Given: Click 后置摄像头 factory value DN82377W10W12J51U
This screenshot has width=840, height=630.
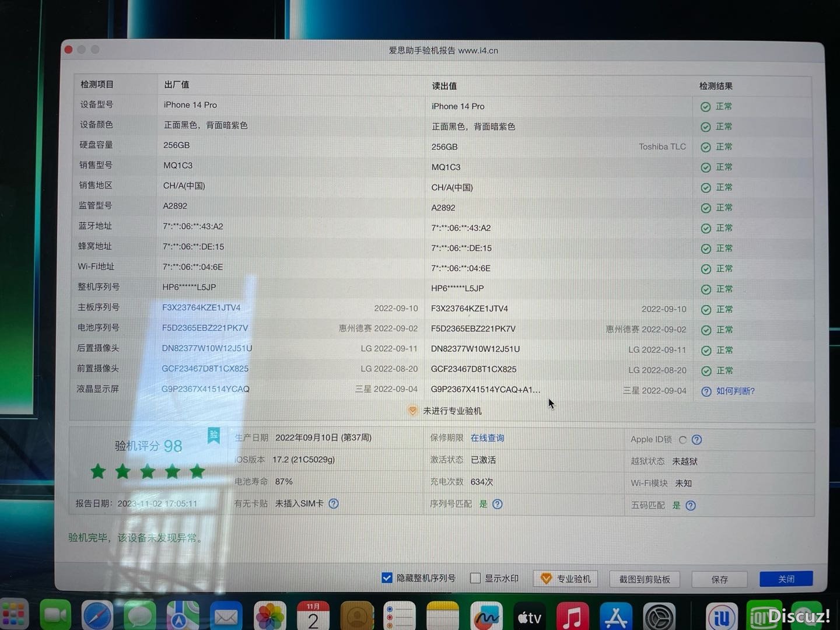Looking at the screenshot, I should tap(206, 348).
